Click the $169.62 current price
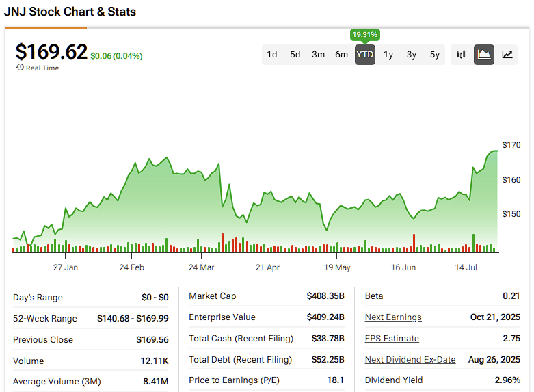 (x=51, y=52)
